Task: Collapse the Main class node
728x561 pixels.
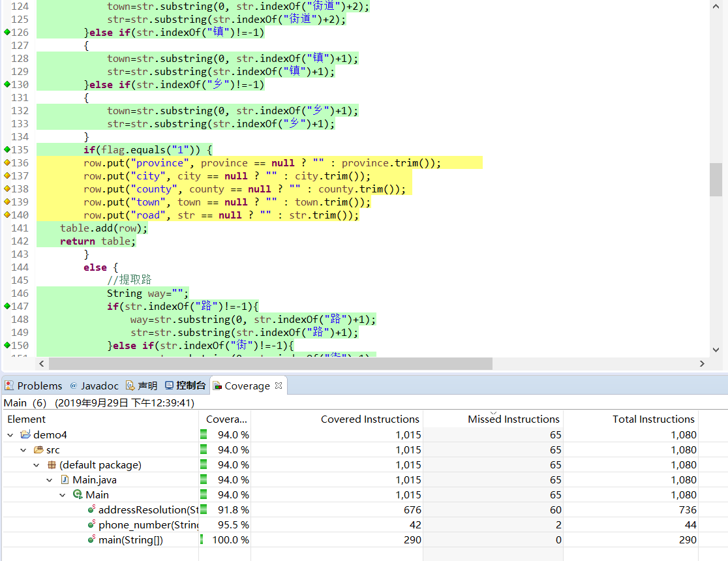Action: click(x=63, y=495)
